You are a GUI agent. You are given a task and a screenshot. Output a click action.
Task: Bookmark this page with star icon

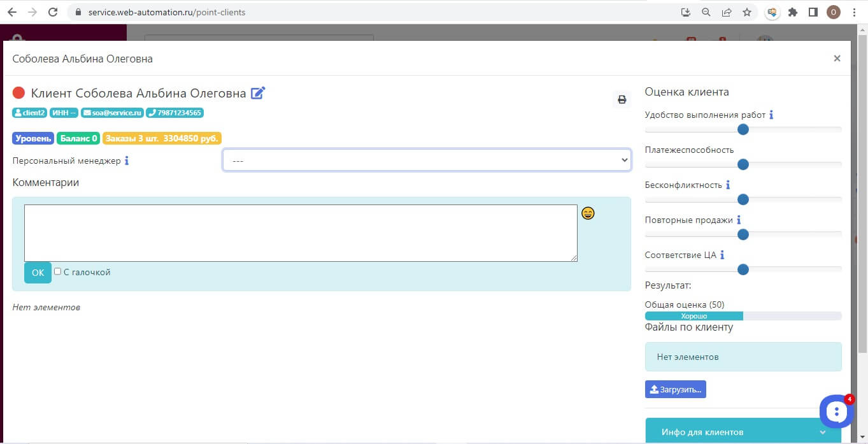[747, 12]
